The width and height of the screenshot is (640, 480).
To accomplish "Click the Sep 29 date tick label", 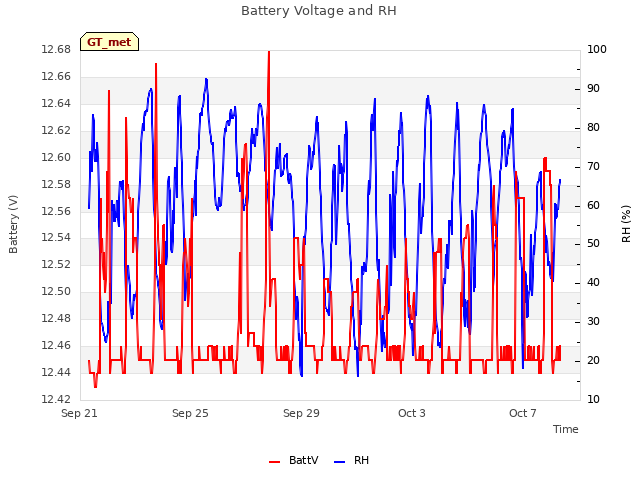I will (x=301, y=413).
